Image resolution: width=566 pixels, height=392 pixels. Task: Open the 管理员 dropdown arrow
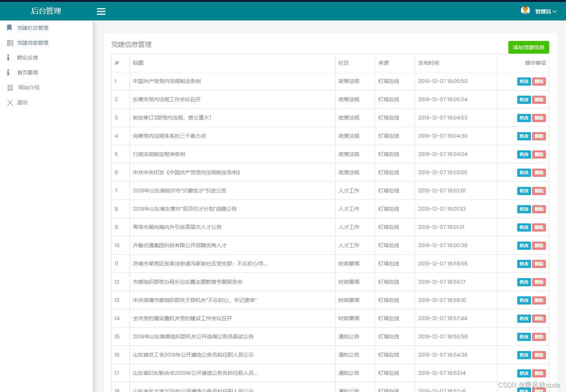click(554, 12)
